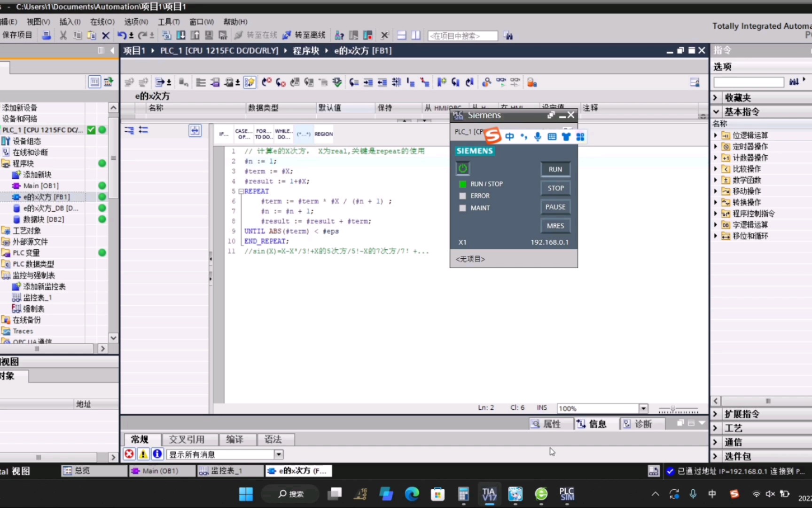
Task: Click the set bookmark editor icon
Action: (x=441, y=82)
